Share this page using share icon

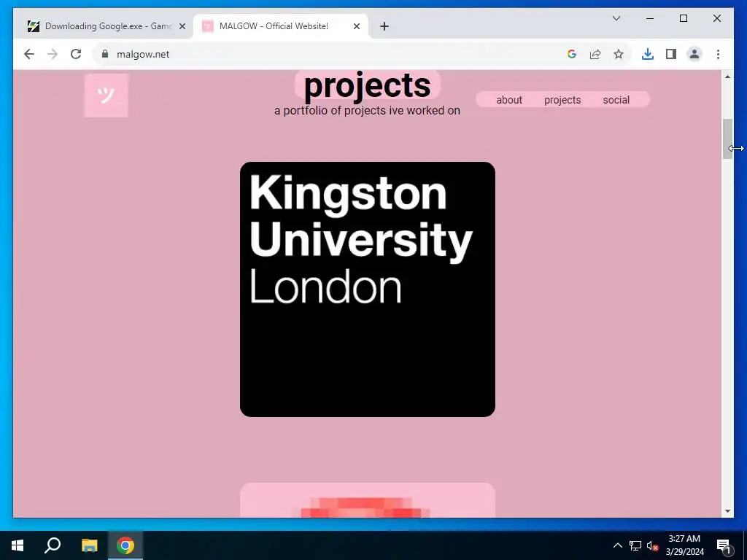coord(595,54)
